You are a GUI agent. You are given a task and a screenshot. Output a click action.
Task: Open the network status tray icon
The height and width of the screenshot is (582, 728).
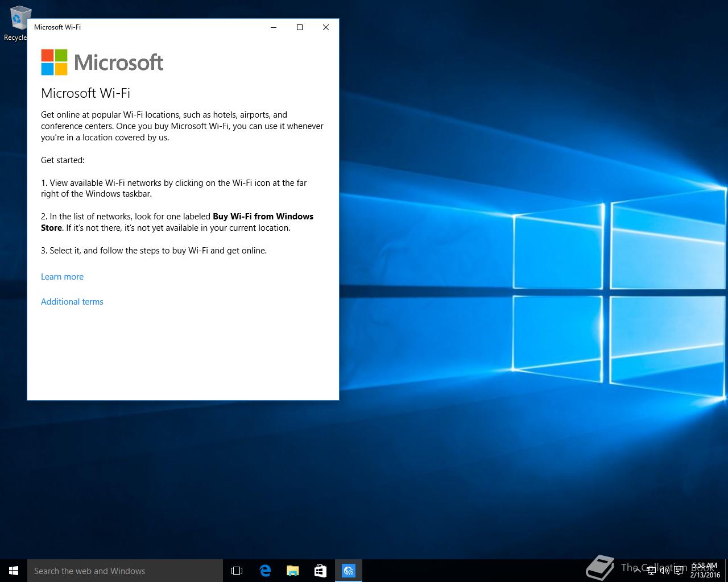651,571
